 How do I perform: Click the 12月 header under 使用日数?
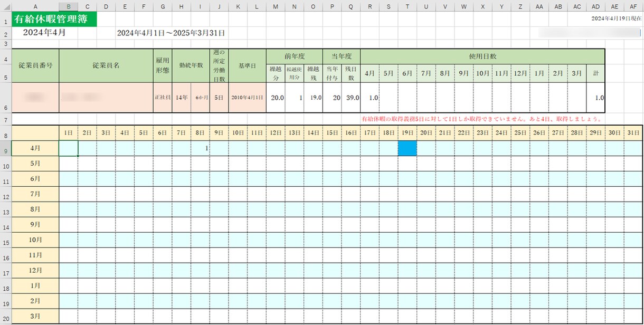[x=520, y=73]
